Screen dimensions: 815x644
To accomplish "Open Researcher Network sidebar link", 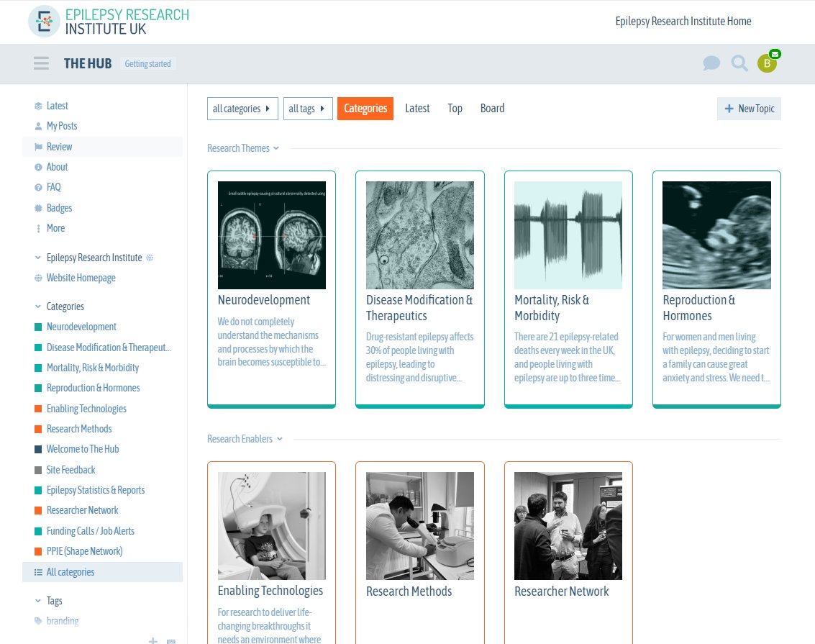I will tap(82, 511).
